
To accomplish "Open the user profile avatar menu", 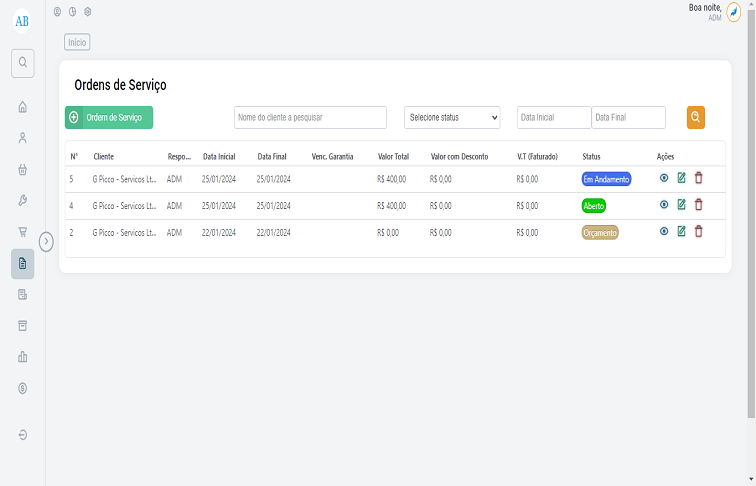I will click(x=733, y=12).
